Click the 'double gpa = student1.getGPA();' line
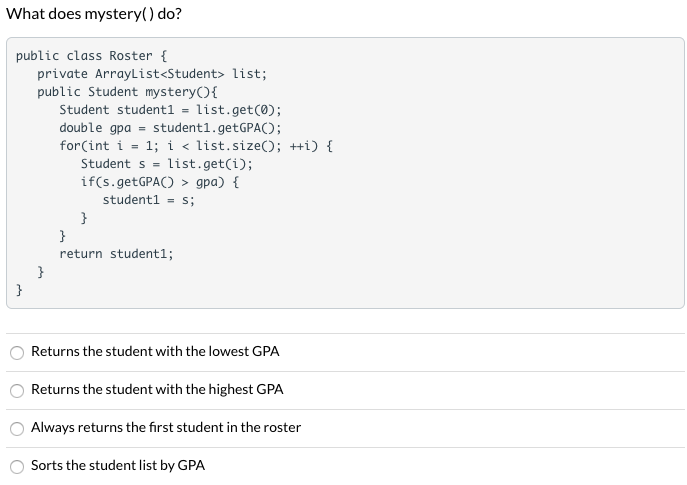 pyautogui.click(x=170, y=128)
